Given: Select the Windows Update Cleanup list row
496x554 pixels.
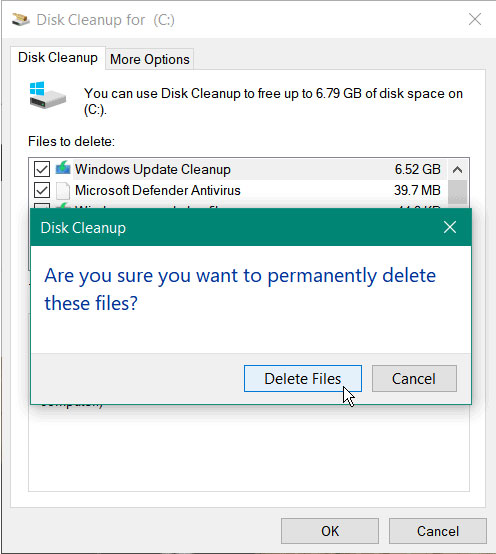Looking at the screenshot, I should [x=238, y=169].
